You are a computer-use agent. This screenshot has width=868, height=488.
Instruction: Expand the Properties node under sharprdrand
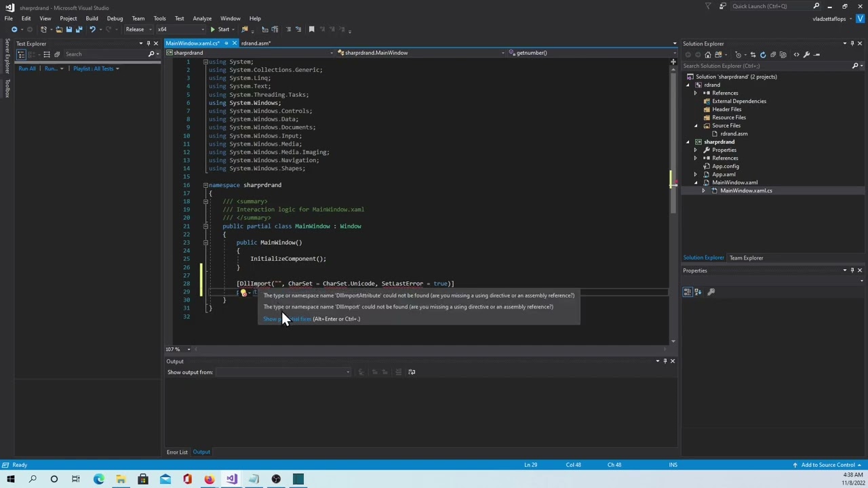coord(695,150)
